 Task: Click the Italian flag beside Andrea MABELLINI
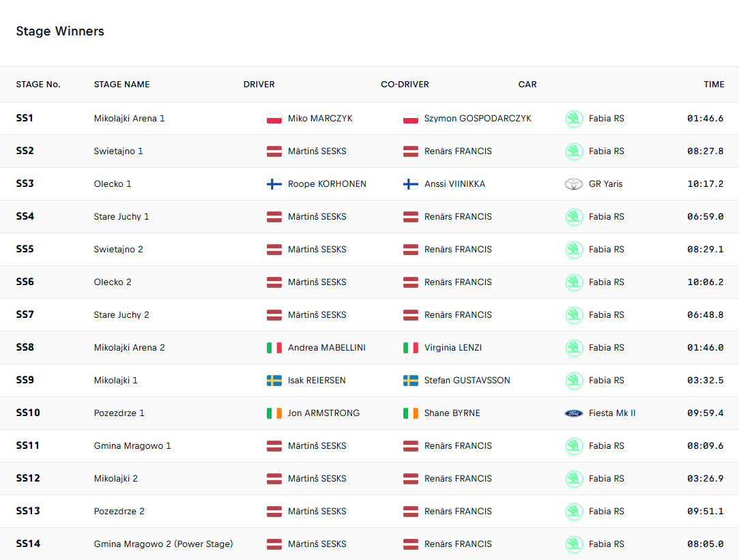(274, 348)
